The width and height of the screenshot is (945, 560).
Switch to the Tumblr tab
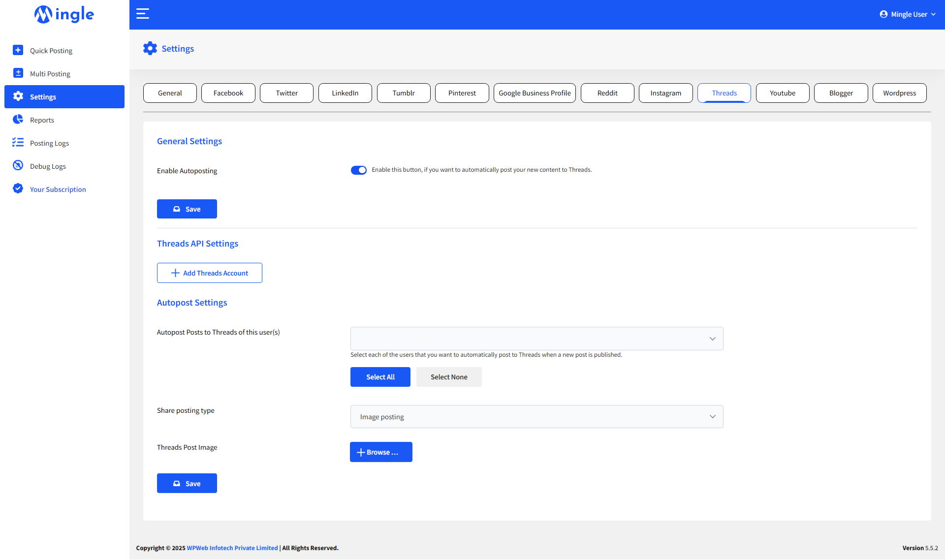coord(404,93)
